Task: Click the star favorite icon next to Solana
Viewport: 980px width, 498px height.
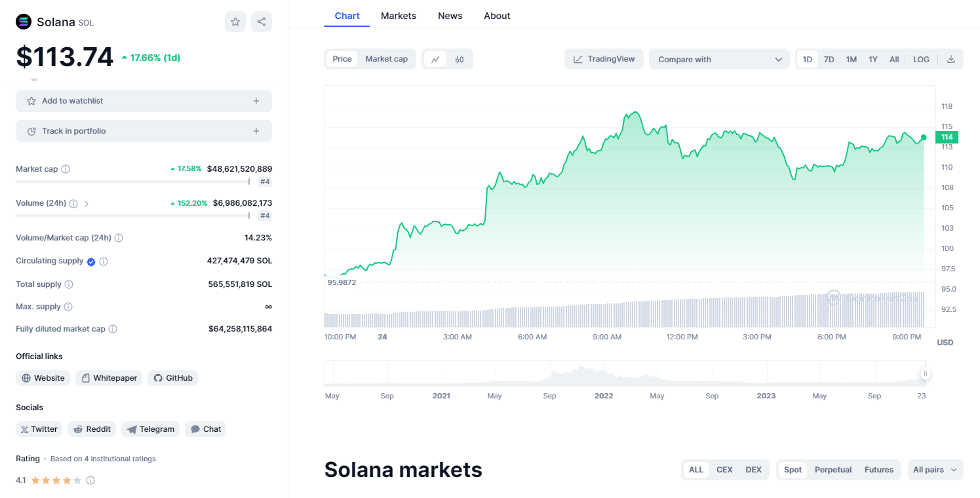Action: [235, 22]
